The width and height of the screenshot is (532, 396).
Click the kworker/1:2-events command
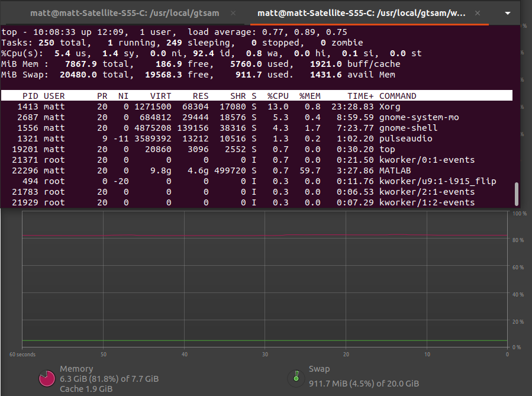click(x=427, y=202)
